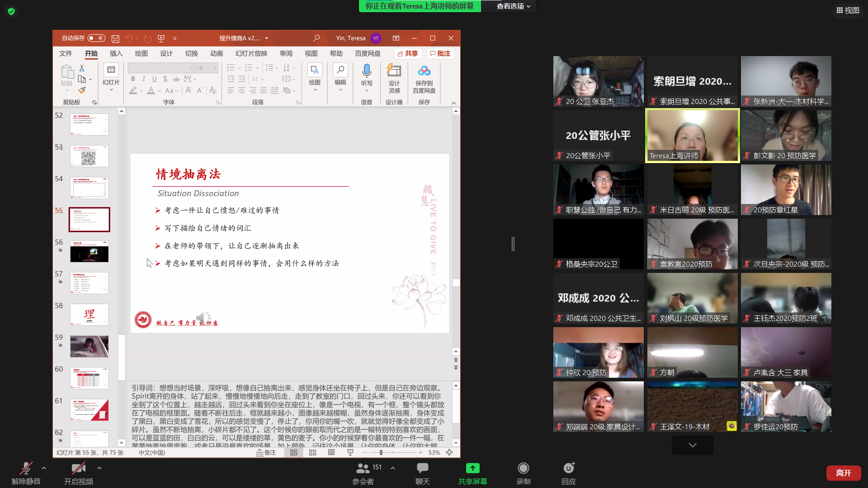This screenshot has width=868, height=488.
Task: Expand the Zoom view options dropdown
Action: click(513, 6)
